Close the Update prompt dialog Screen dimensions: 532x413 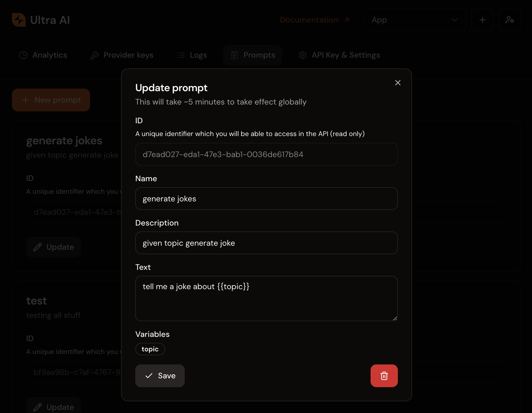point(398,83)
